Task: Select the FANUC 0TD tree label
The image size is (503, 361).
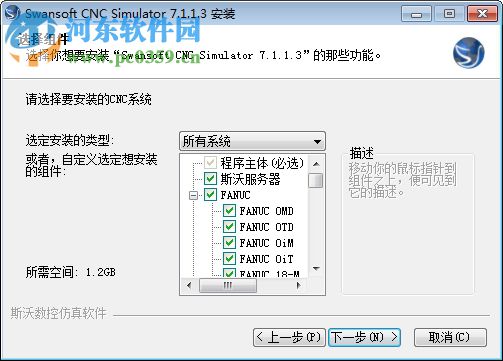Action: 266,227
